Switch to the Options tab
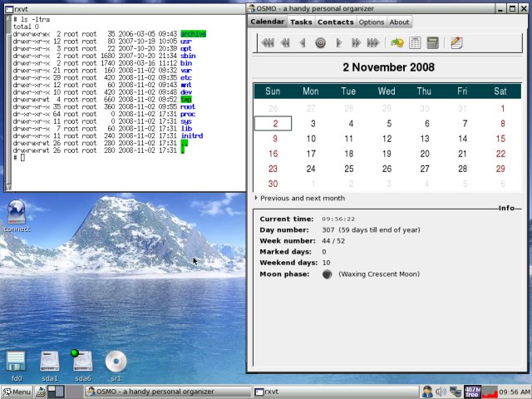 point(371,22)
